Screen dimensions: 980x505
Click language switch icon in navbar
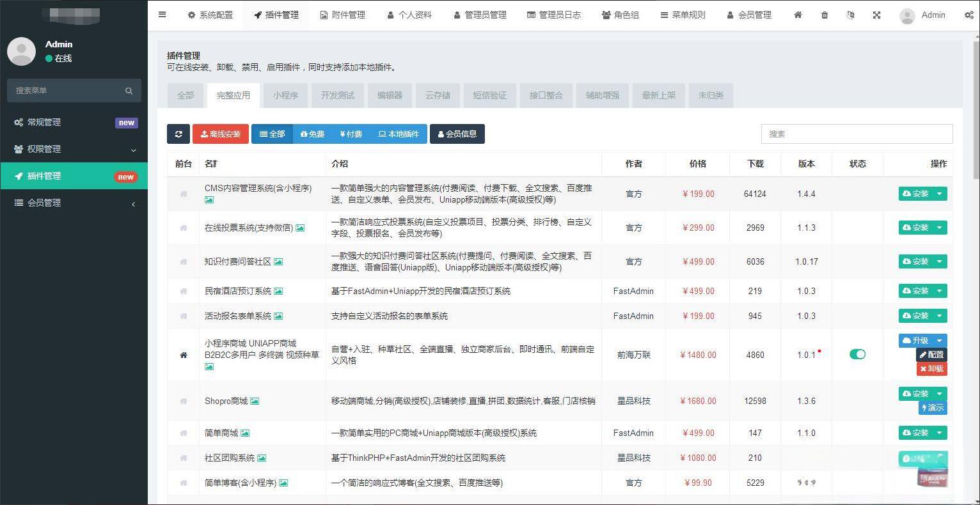tap(850, 15)
